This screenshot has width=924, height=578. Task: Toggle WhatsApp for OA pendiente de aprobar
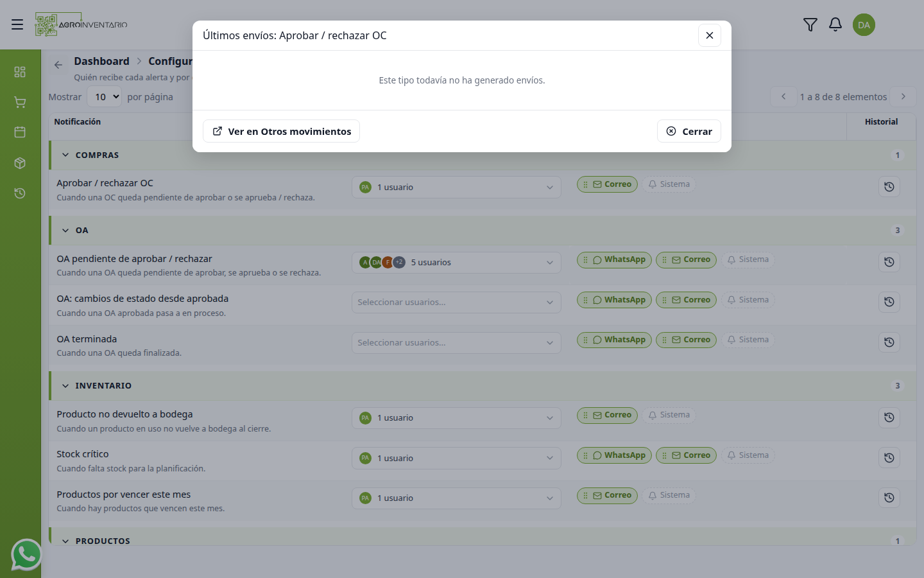click(x=614, y=259)
